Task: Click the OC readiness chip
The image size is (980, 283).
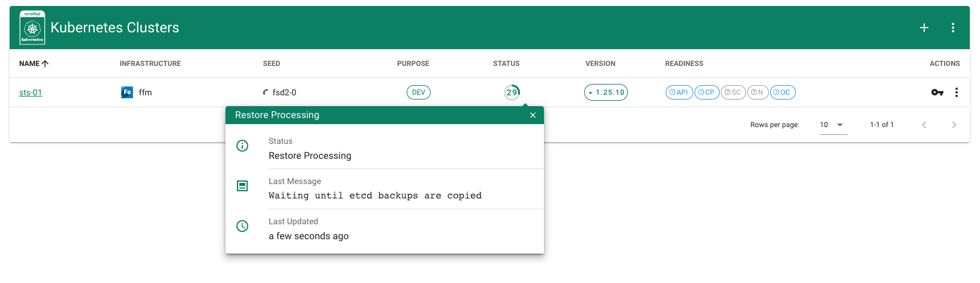Action: pos(782,92)
